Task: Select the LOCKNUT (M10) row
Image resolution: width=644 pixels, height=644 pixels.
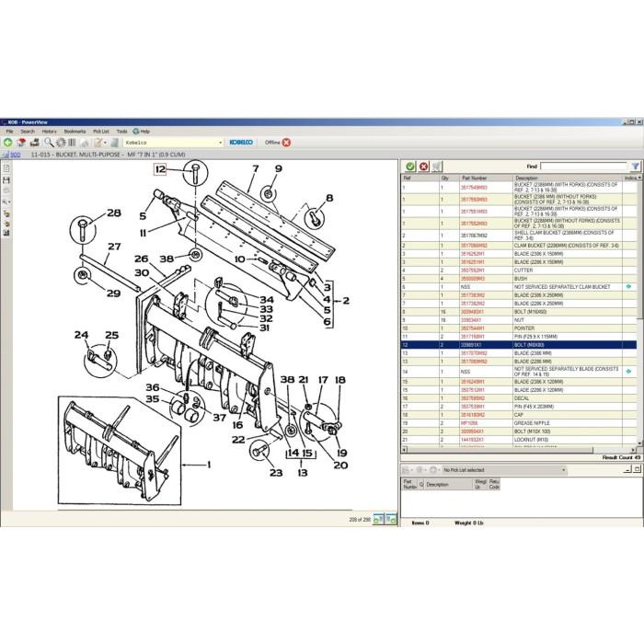Action: point(519,440)
